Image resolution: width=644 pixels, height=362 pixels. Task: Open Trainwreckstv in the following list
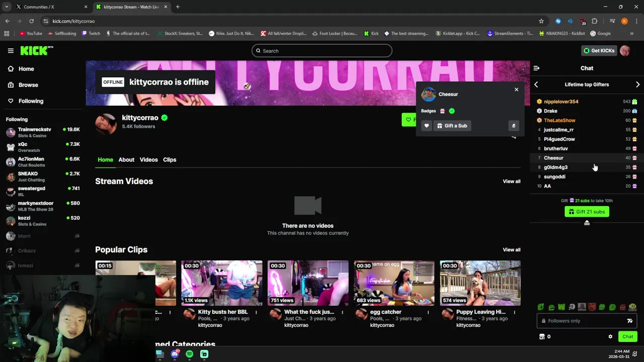pyautogui.click(x=43, y=132)
